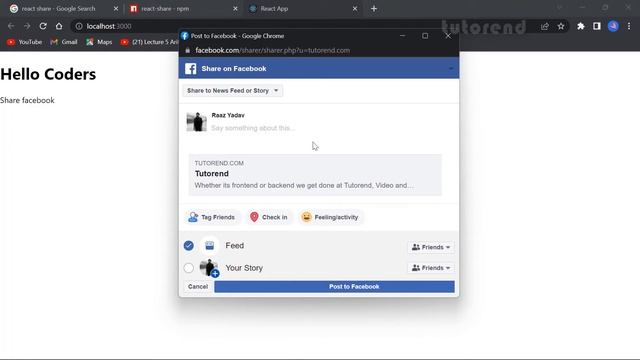Image resolution: width=640 pixels, height=360 pixels.
Task: Maximize the Post to Facebook popup window
Action: [425, 36]
